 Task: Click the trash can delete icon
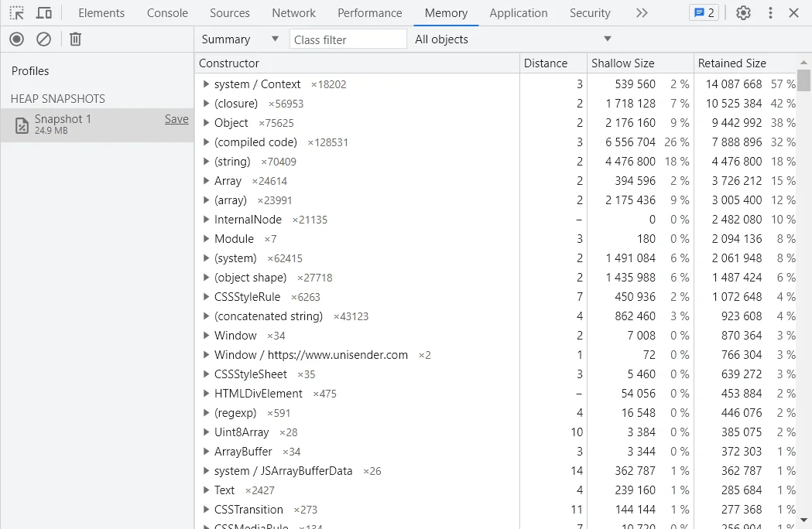(x=75, y=39)
